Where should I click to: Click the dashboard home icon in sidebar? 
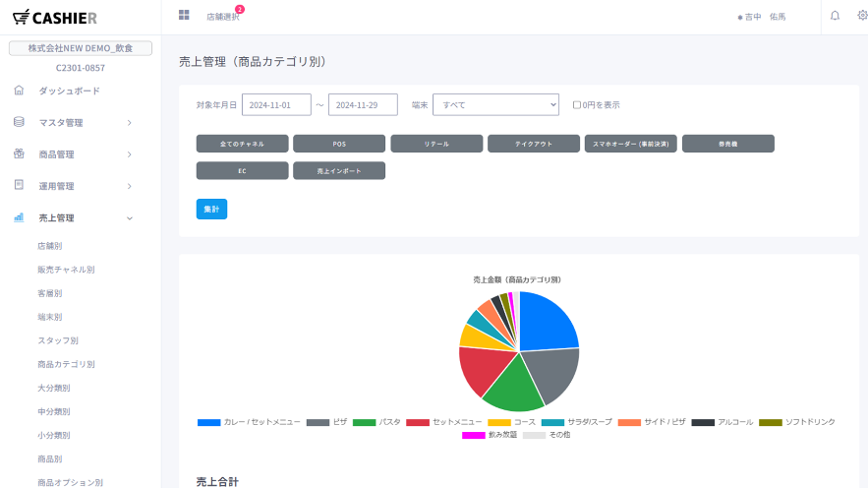[x=19, y=91]
